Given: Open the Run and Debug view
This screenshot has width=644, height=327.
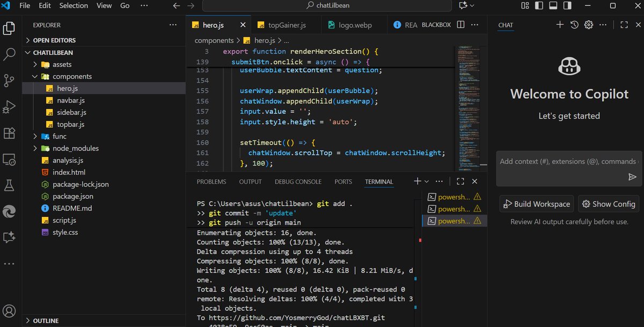Looking at the screenshot, I should tap(9, 106).
